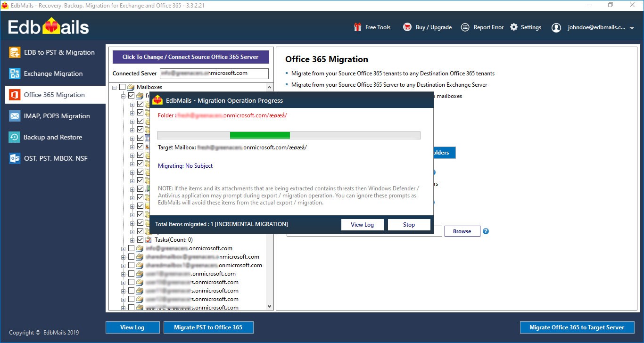
Task: Click the Tasks folder icon in the tree
Action: pos(148,240)
